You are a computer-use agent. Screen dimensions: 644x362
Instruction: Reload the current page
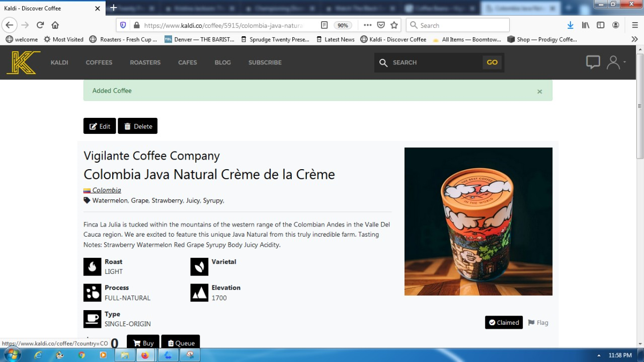coord(40,25)
